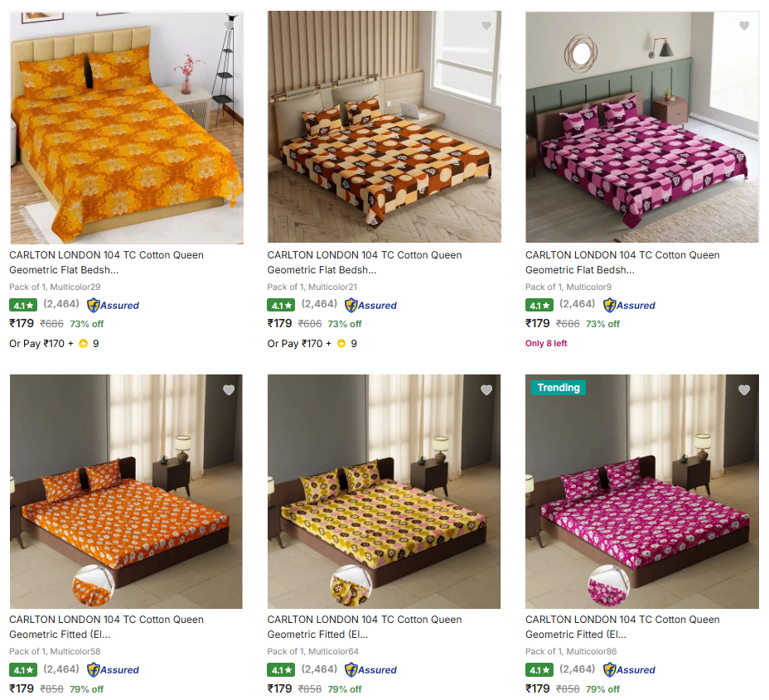Click Assured badge under Multicolor29 product
769x700 pixels.
[x=114, y=305]
